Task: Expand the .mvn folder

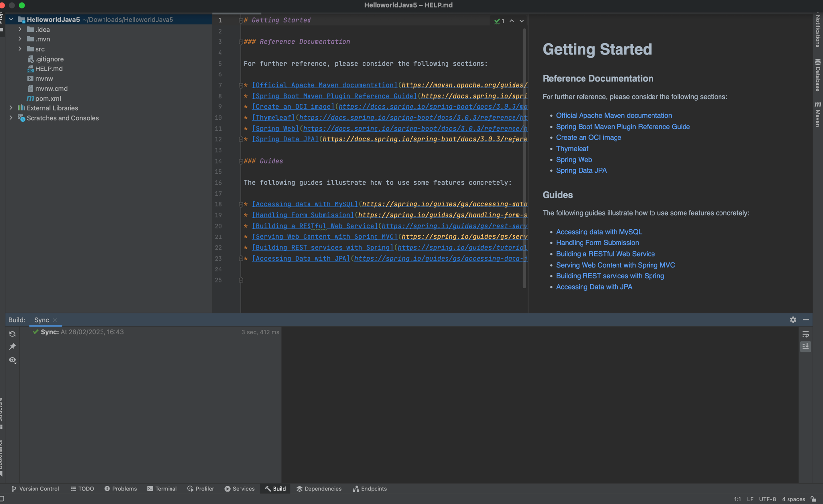Action: [x=20, y=39]
